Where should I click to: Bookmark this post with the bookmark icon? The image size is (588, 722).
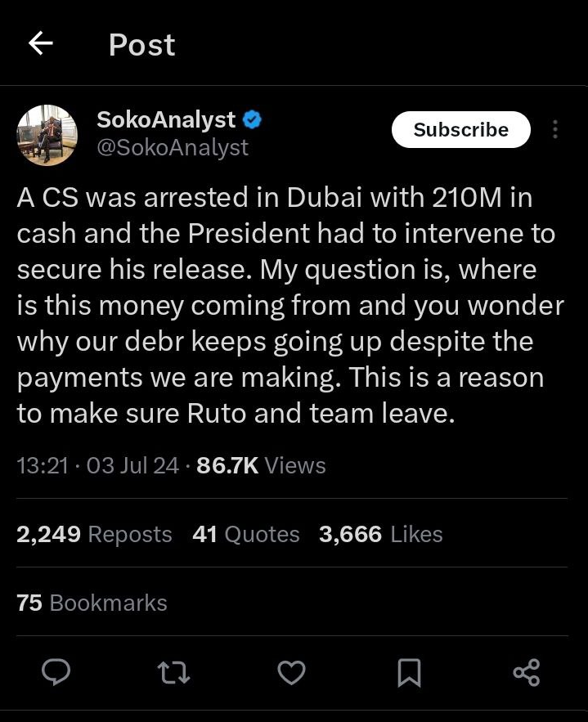pyautogui.click(x=409, y=673)
